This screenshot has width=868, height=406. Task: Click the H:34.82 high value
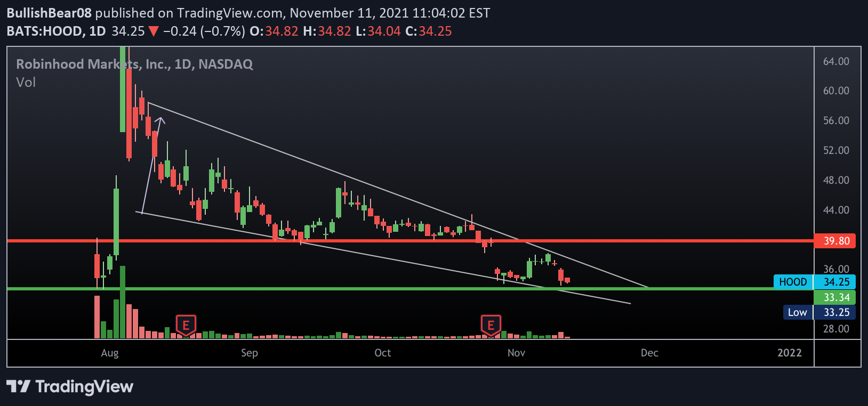327,31
